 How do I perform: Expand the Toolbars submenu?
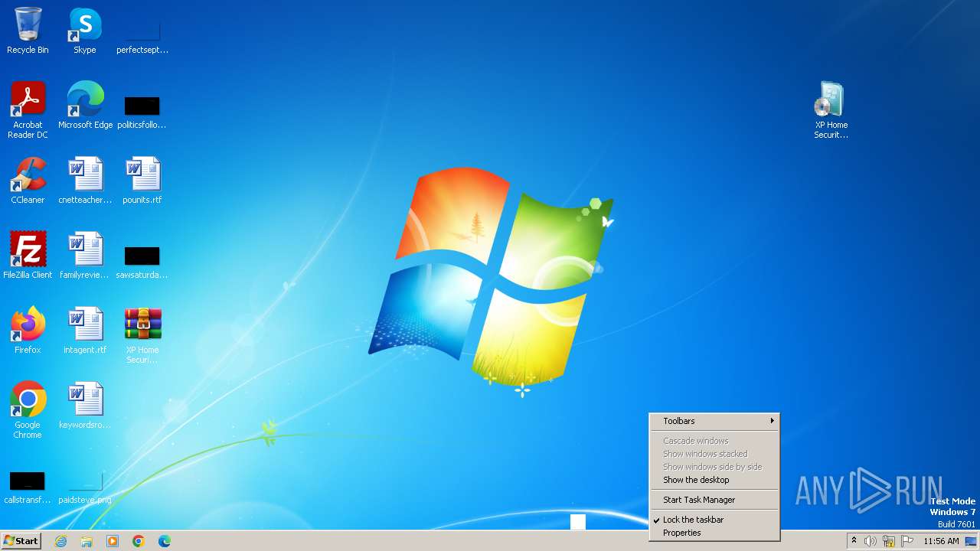coord(714,421)
